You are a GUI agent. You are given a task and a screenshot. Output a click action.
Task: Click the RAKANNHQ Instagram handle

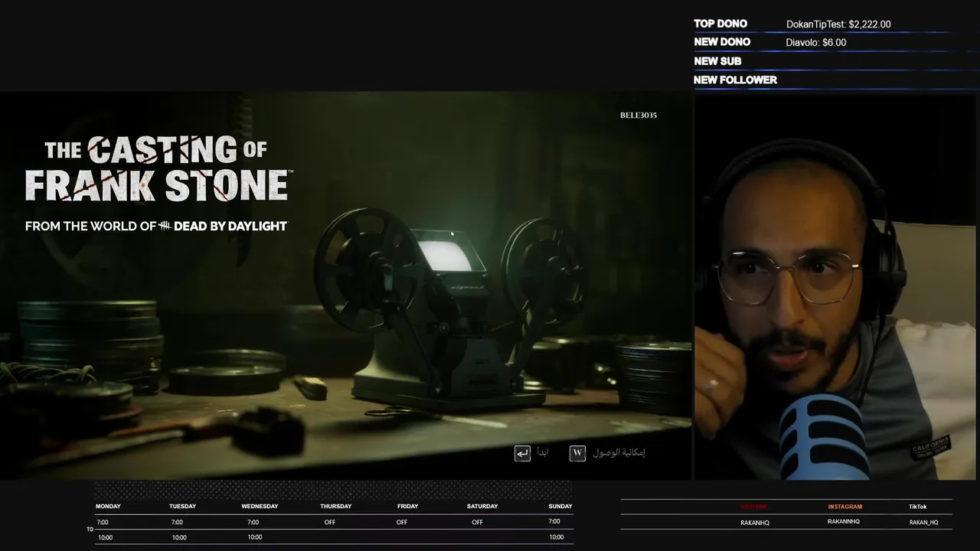844,522
